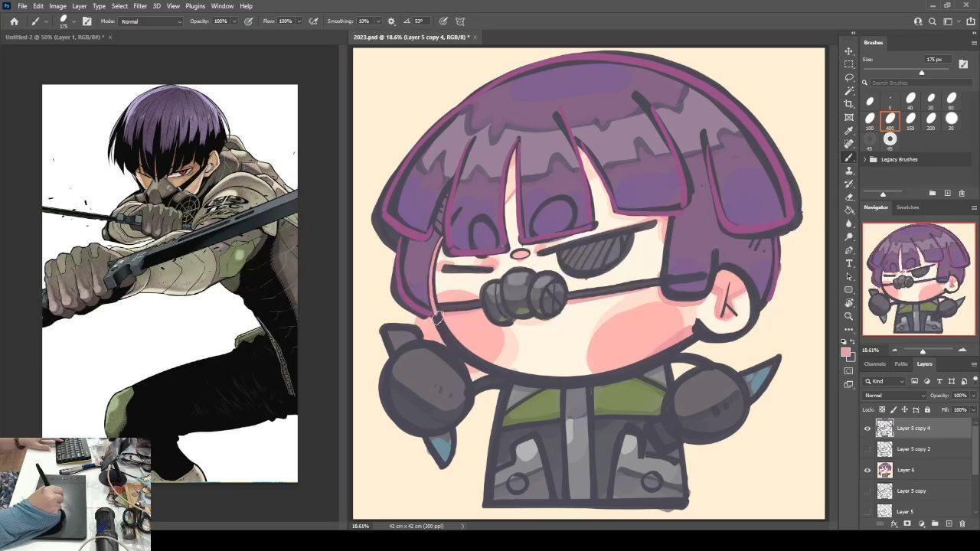Click the brush Size input field
980x551 pixels.
[936, 59]
